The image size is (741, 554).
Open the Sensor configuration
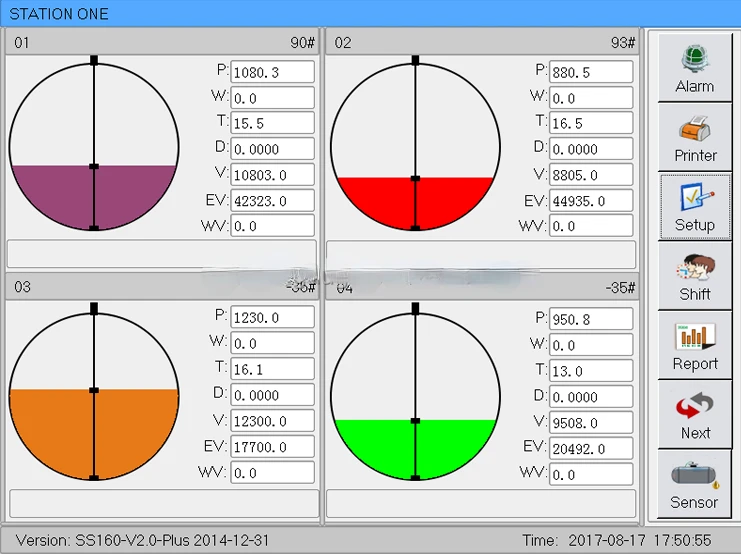[694, 485]
